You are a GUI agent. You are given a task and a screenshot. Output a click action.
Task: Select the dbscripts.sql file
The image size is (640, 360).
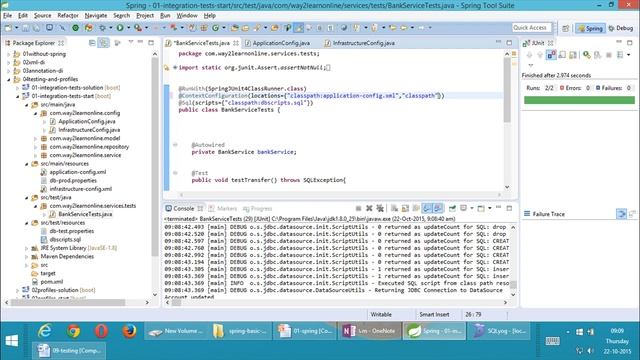(x=65, y=240)
